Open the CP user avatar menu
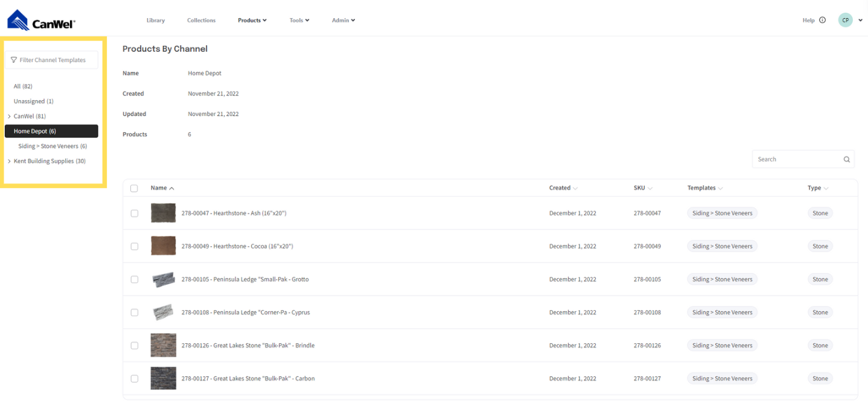 (845, 20)
